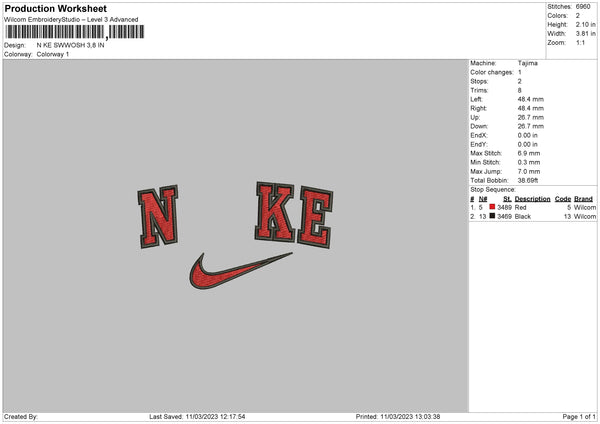The image size is (600, 424).
Task: Click the 'N#' column header
Action: [483, 199]
